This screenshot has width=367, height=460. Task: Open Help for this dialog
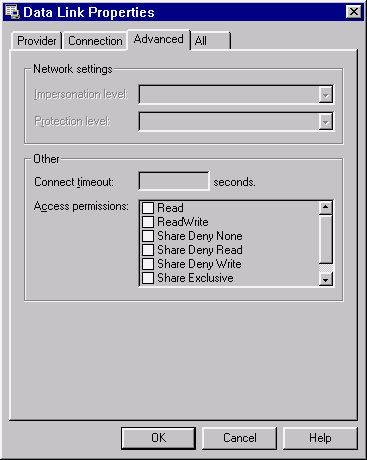[x=320, y=438]
